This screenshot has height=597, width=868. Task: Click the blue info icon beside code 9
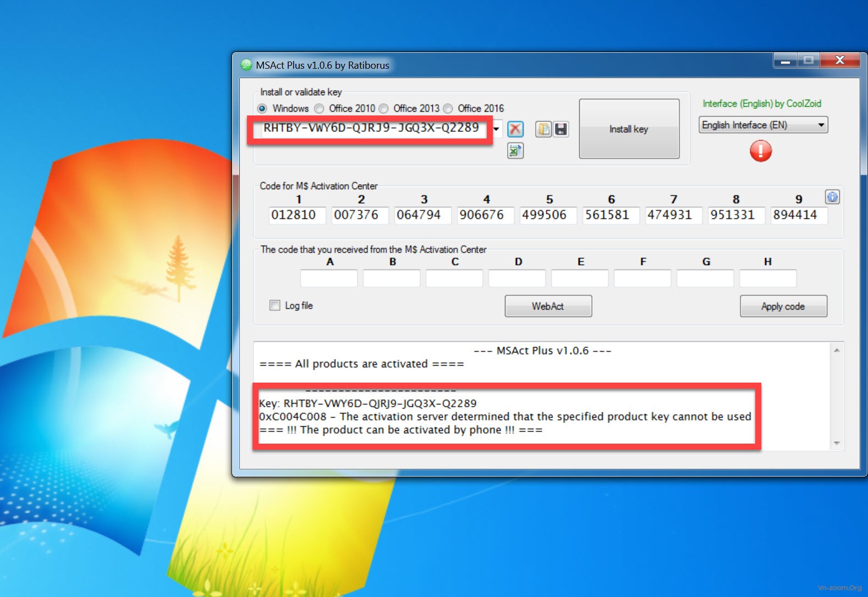click(832, 197)
